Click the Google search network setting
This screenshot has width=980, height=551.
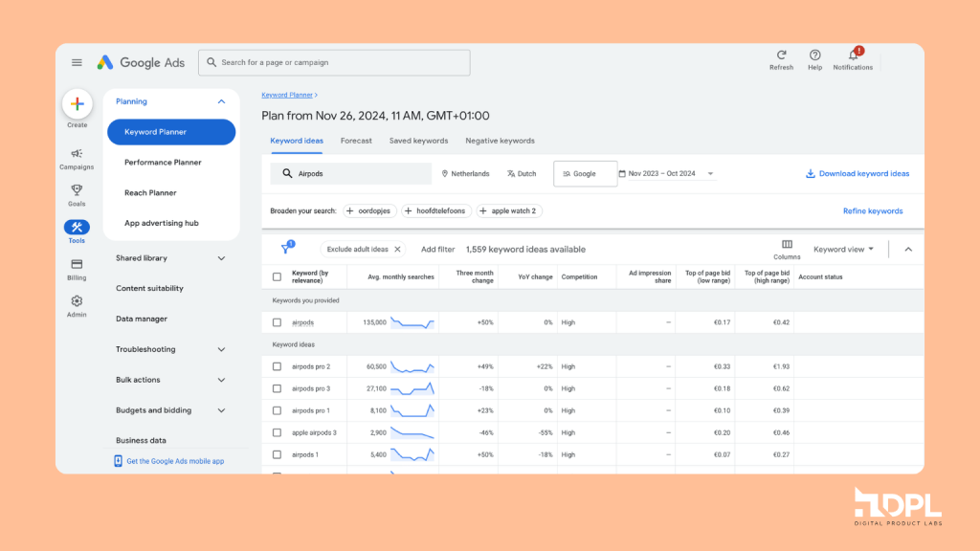coord(585,174)
